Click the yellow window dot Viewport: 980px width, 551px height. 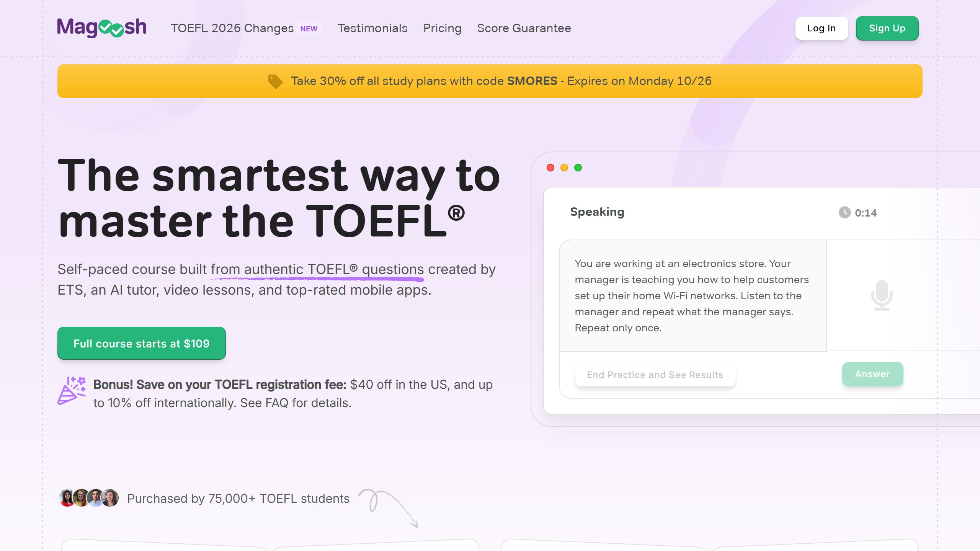click(x=564, y=168)
